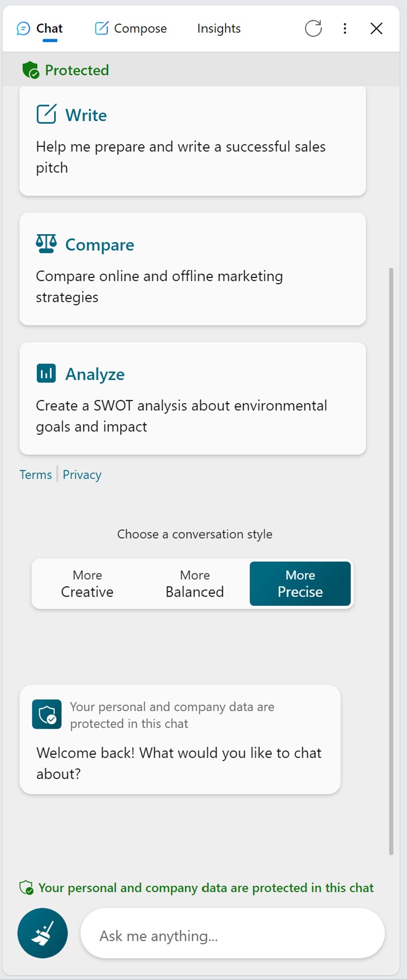Click the Ask me anything input field
407x980 pixels.
[232, 936]
